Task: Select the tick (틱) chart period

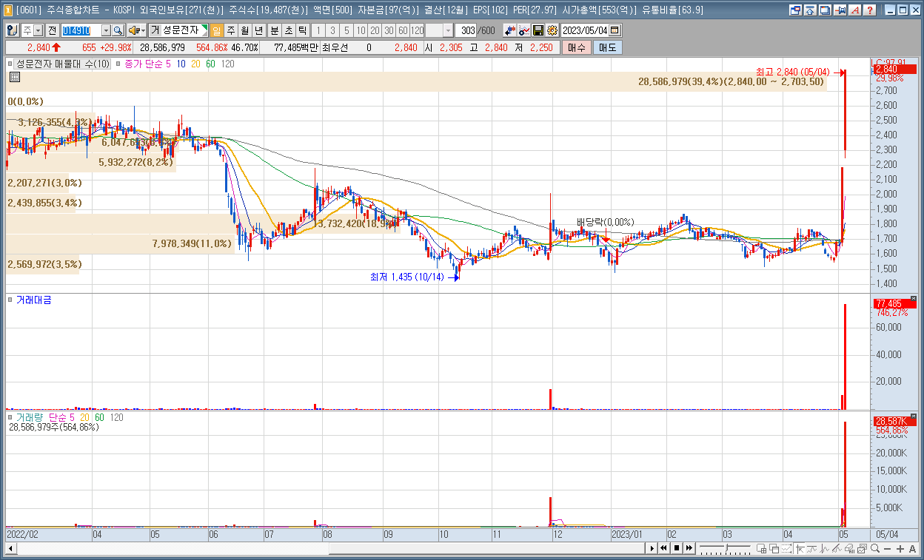Action: [x=303, y=30]
